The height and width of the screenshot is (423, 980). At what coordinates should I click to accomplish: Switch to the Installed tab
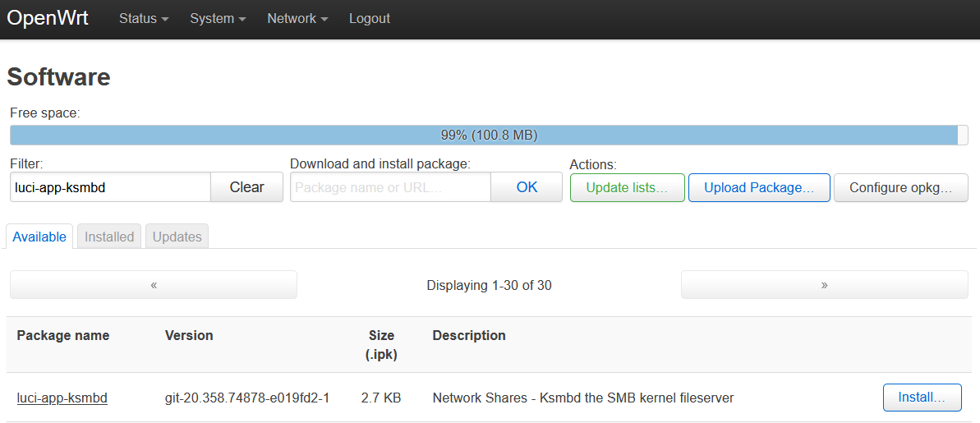click(x=109, y=237)
